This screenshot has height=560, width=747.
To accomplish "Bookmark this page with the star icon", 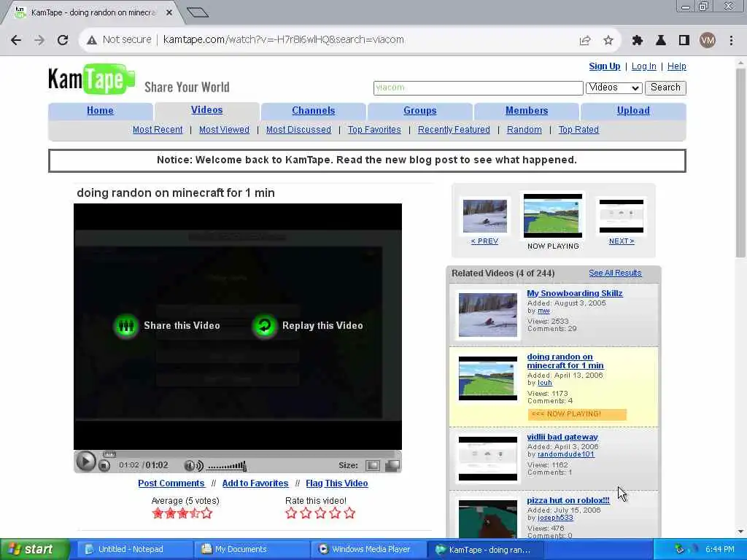I will click(x=608, y=41).
